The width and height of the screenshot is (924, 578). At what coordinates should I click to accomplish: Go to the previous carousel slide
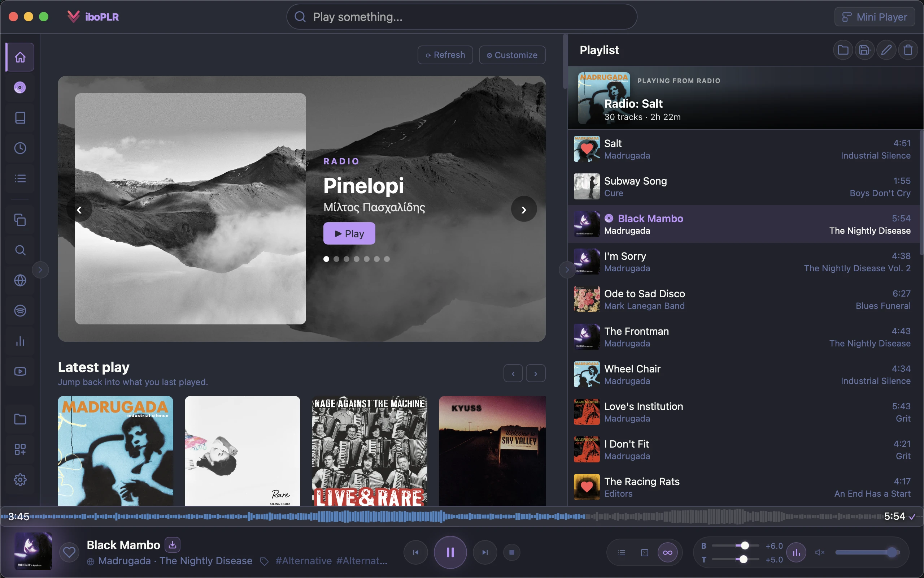pos(79,210)
